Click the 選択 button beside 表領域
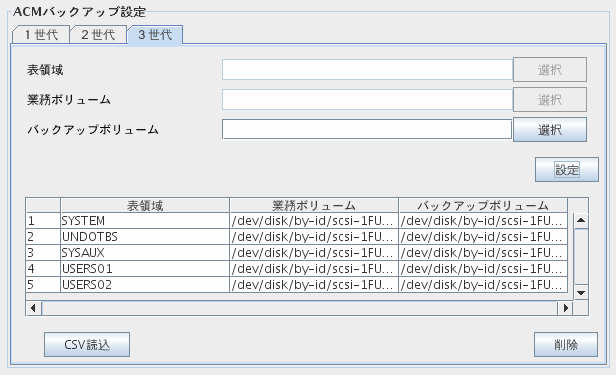This screenshot has width=616, height=375. (550, 70)
